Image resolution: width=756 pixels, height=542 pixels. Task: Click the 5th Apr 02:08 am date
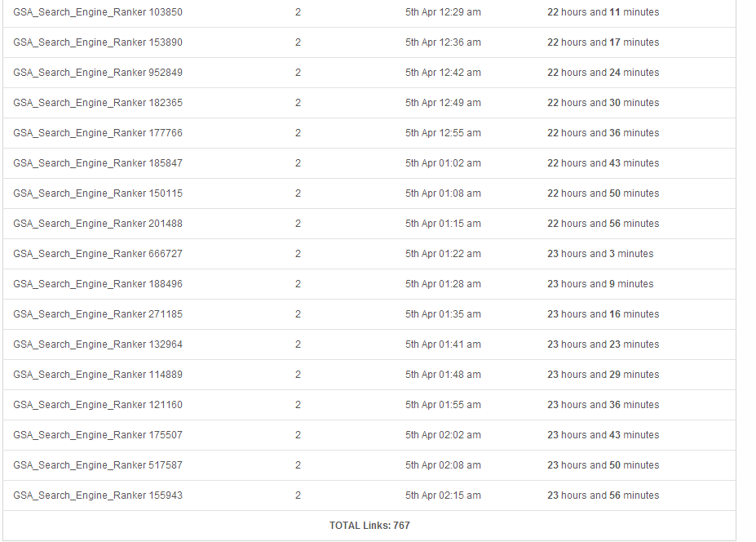[443, 465]
